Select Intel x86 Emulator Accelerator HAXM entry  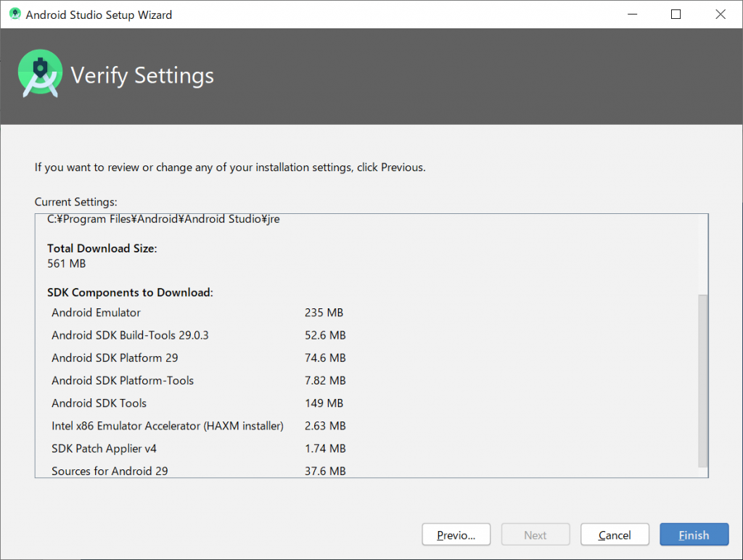coord(167,426)
